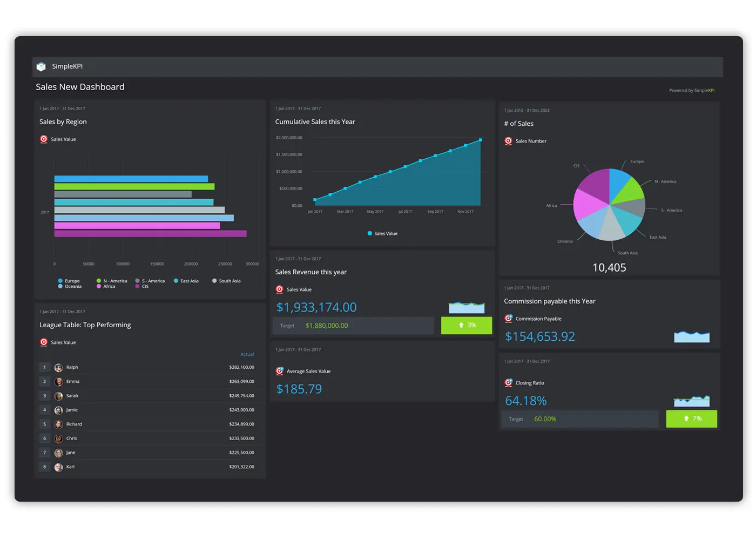Open the Commission Payable KPI icon
Image resolution: width=756 pixels, height=540 pixels.
pyautogui.click(x=508, y=319)
